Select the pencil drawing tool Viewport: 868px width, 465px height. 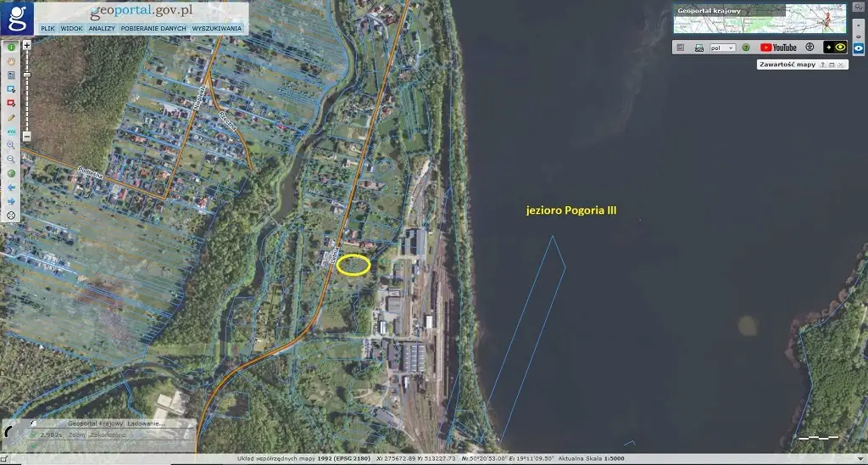point(12,117)
